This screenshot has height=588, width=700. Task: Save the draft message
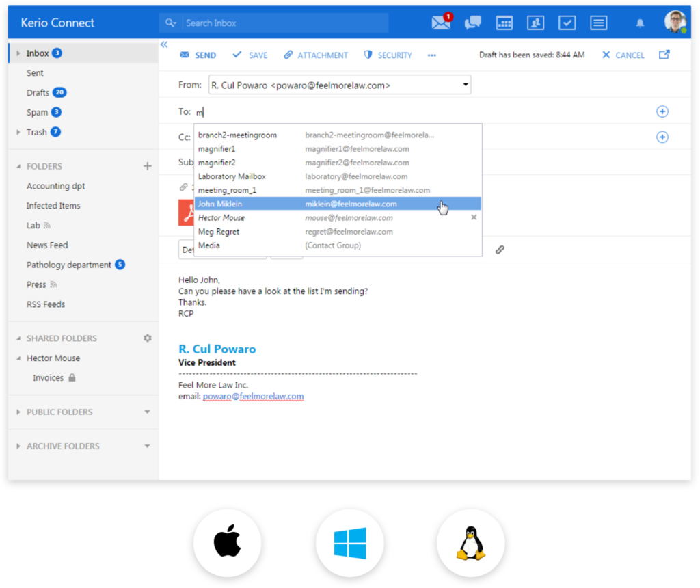pyautogui.click(x=250, y=55)
